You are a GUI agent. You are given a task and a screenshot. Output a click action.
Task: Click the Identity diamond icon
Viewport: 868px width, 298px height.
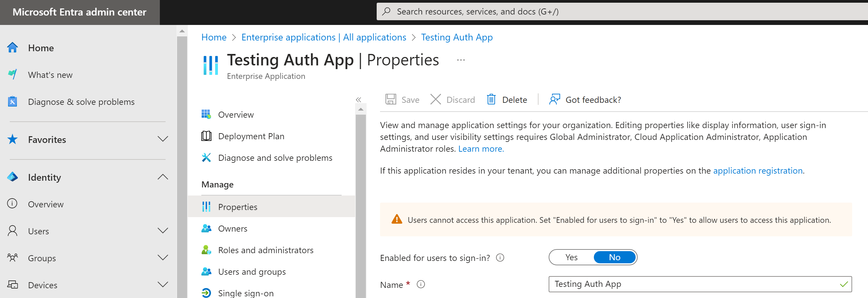point(12,177)
